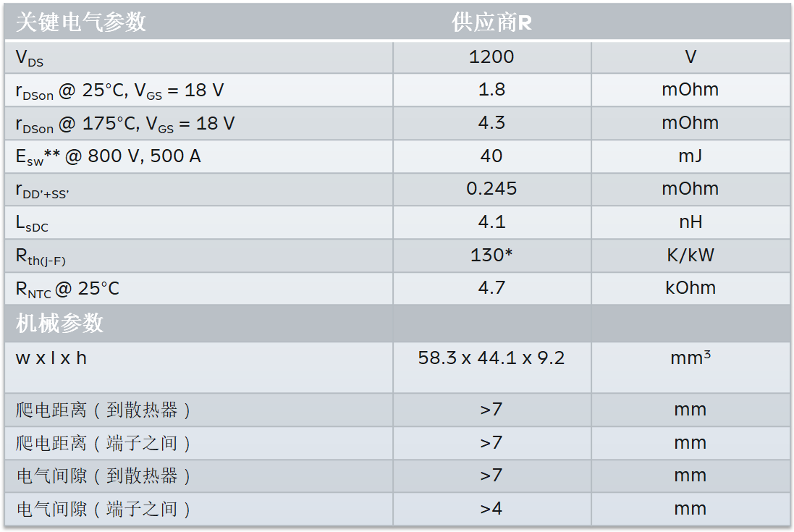Click the Esw @ 800 V, 500 A label
This screenshot has height=532, width=794.
click(x=109, y=156)
